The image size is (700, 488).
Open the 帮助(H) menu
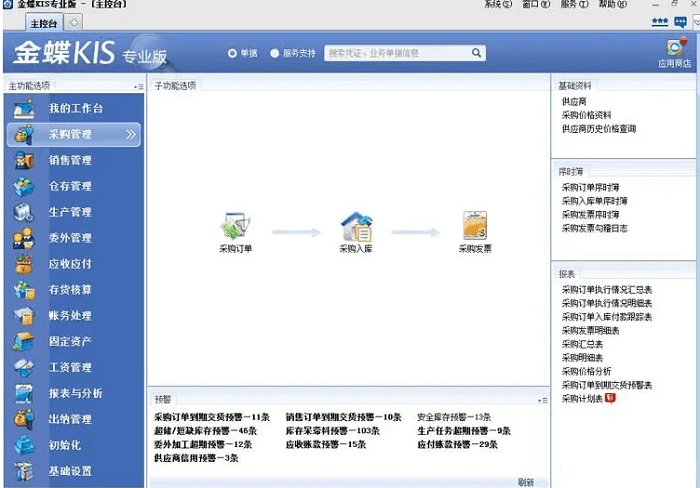[612, 4]
